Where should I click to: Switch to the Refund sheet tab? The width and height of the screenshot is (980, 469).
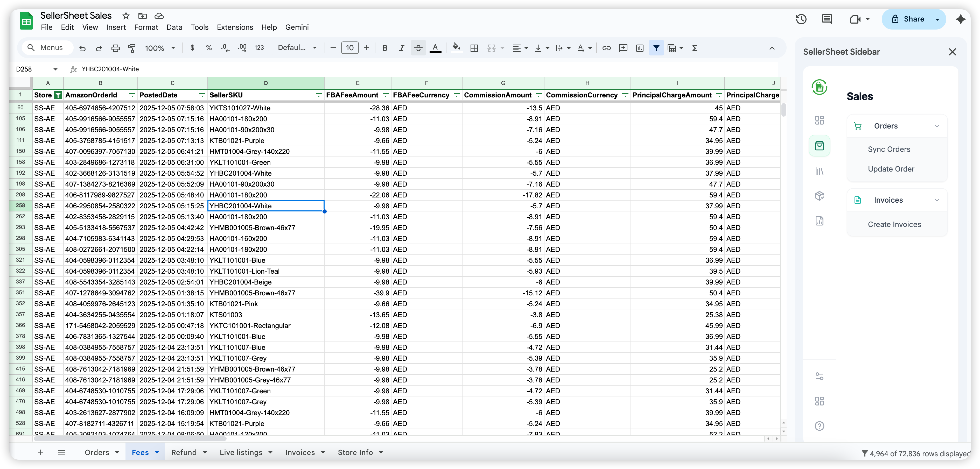tap(185, 452)
